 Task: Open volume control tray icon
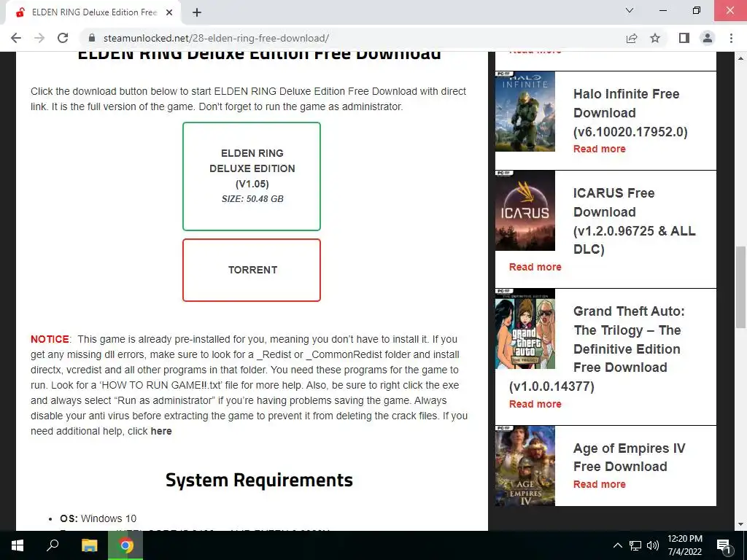[653, 545]
